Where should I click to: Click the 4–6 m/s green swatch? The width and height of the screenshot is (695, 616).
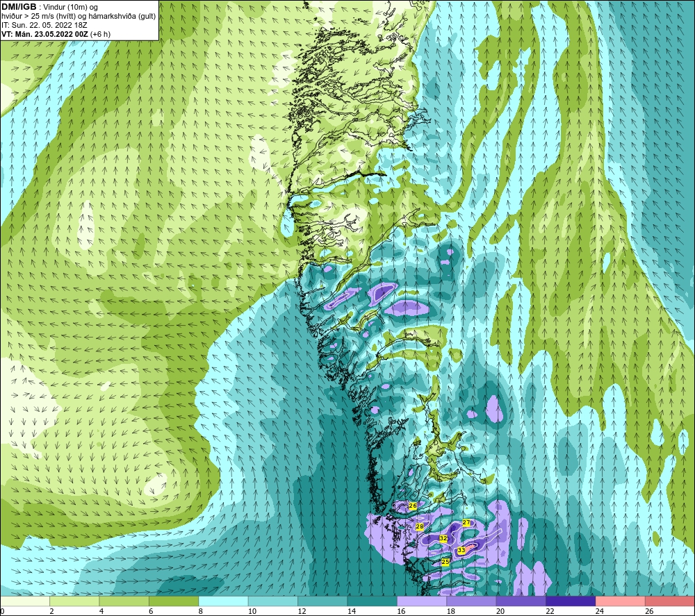click(124, 601)
